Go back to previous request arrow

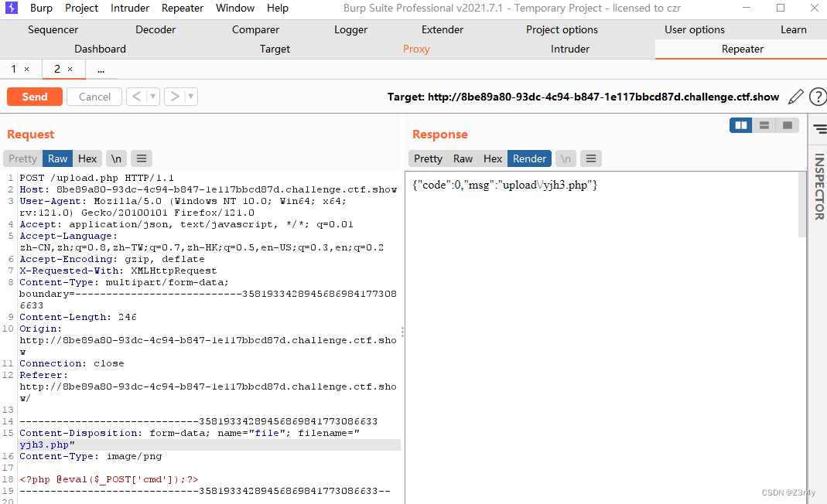pos(137,97)
